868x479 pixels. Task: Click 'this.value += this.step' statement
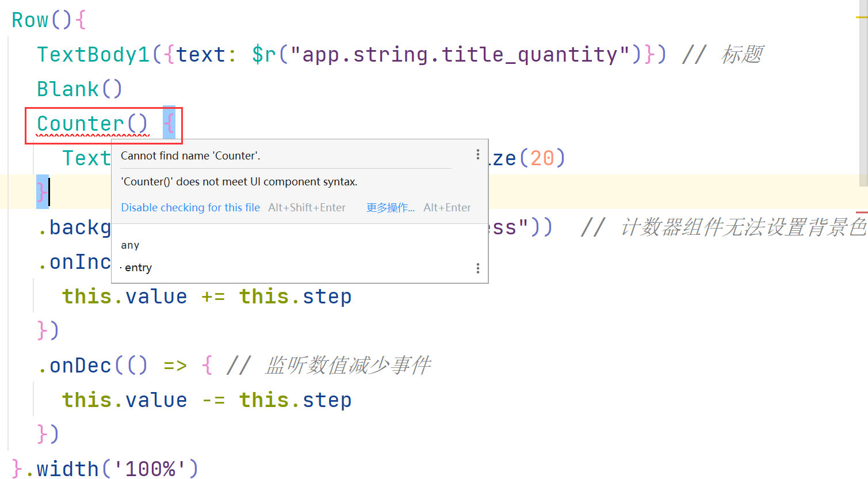coord(207,296)
